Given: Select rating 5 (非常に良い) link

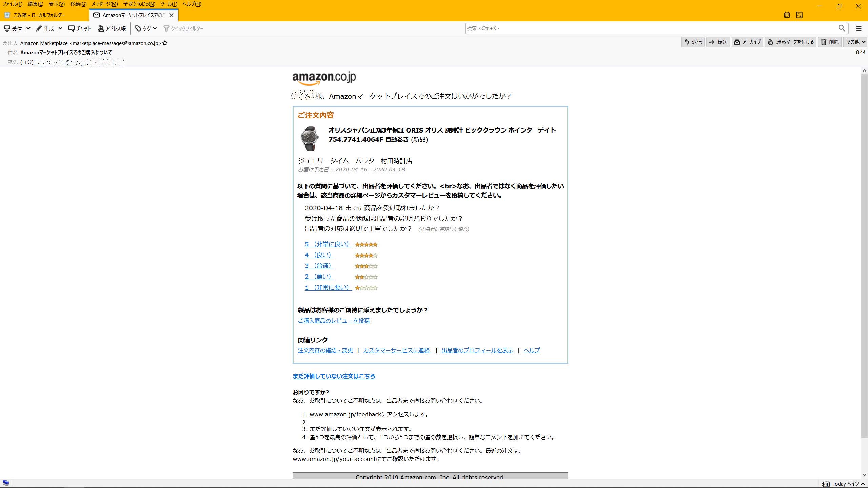Looking at the screenshot, I should 328,244.
